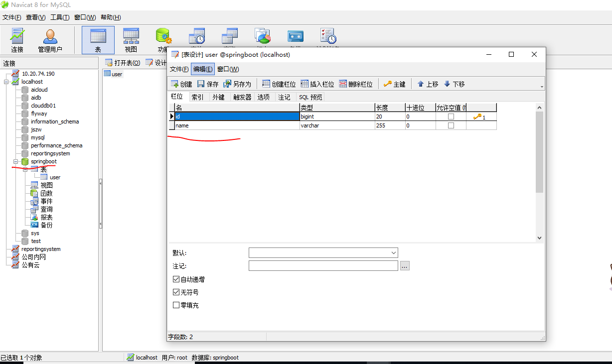Click the ellipsis button beside 注记 field
Screen dimensions: 612x364
405,266
